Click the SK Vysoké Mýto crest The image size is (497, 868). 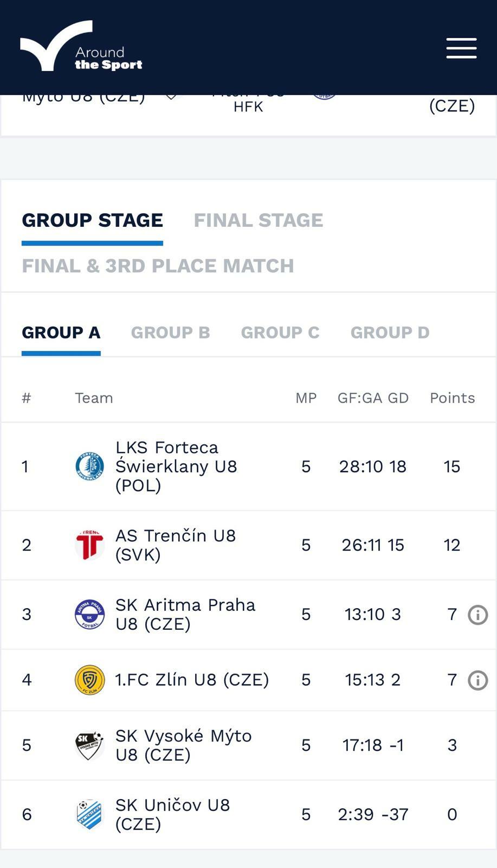click(89, 745)
